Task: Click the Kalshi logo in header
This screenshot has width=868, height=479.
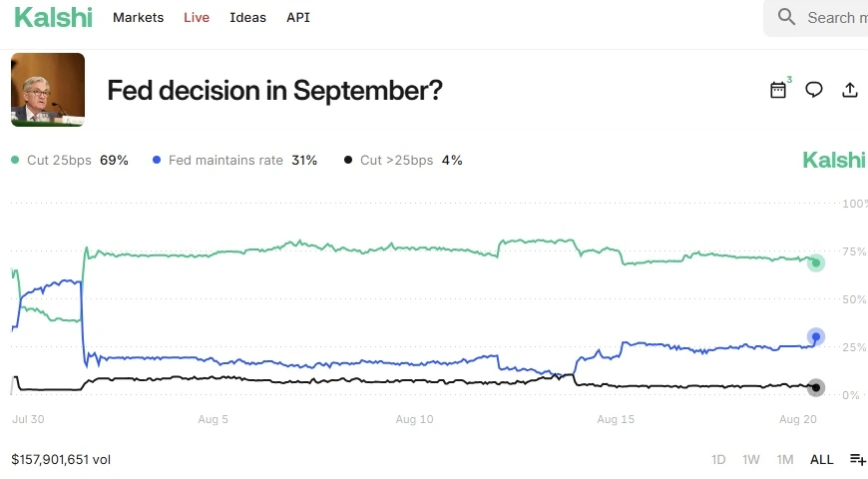Action: (x=53, y=17)
